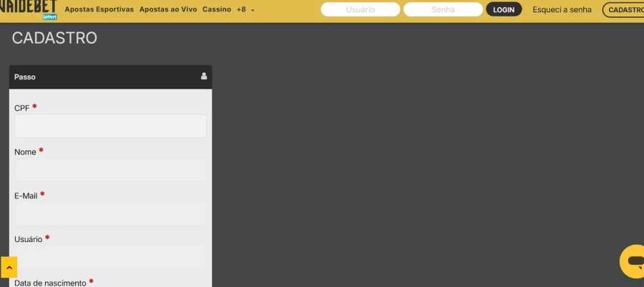644x287 pixels.
Task: Click into the Nome input field
Action: coord(110,170)
